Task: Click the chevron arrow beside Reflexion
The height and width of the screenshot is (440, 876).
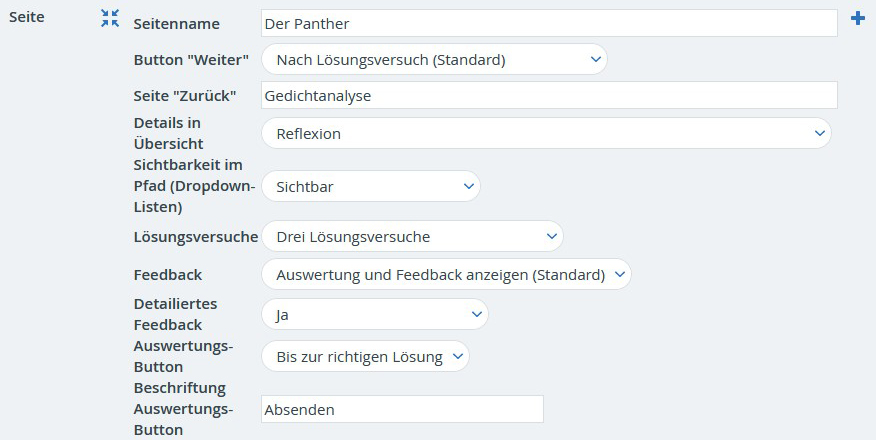Action: click(820, 133)
